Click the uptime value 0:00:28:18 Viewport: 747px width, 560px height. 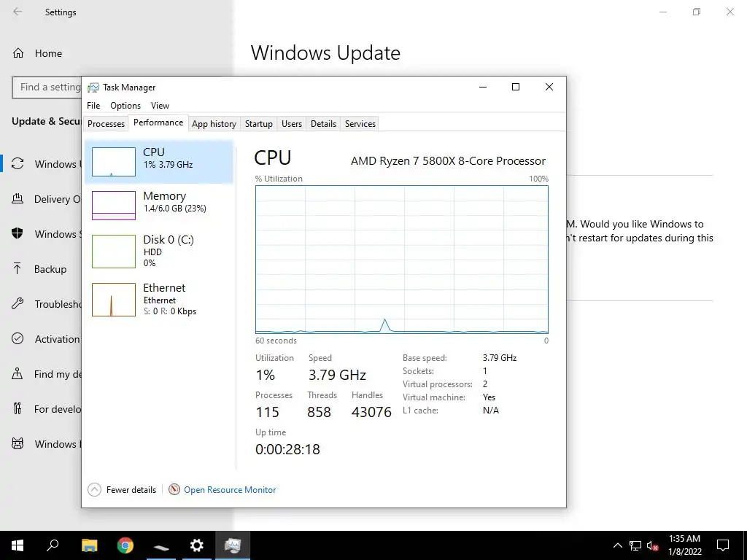click(x=287, y=449)
